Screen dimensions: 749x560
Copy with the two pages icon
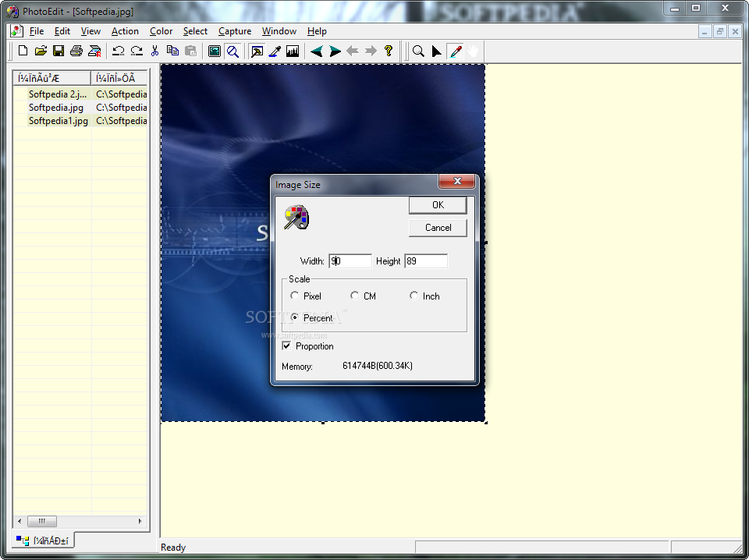tap(172, 51)
